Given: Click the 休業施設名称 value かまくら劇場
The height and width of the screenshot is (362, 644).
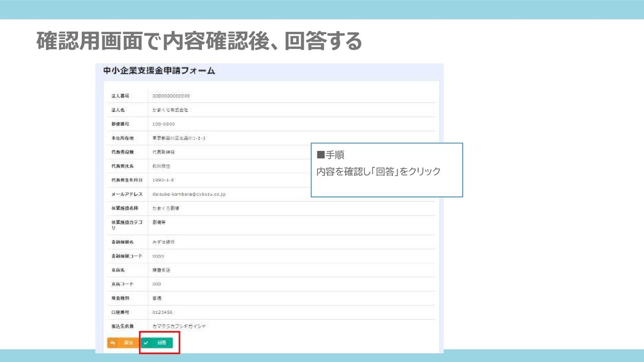Looking at the screenshot, I should 165,209.
